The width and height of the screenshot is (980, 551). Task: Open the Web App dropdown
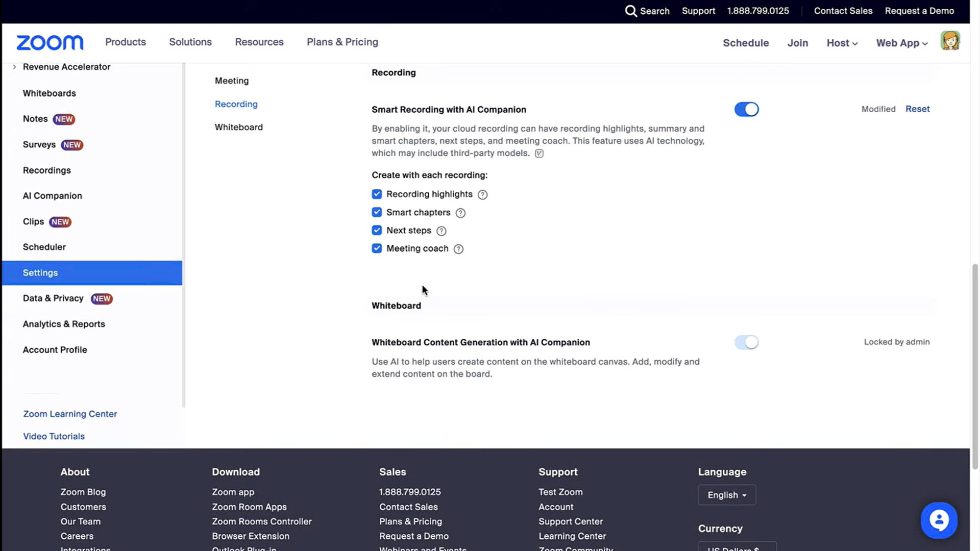click(x=901, y=43)
